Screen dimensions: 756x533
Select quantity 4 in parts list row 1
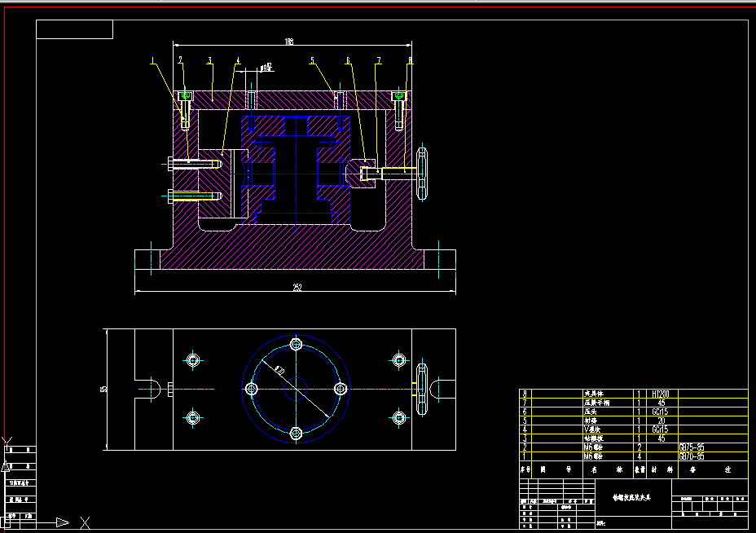pos(640,456)
